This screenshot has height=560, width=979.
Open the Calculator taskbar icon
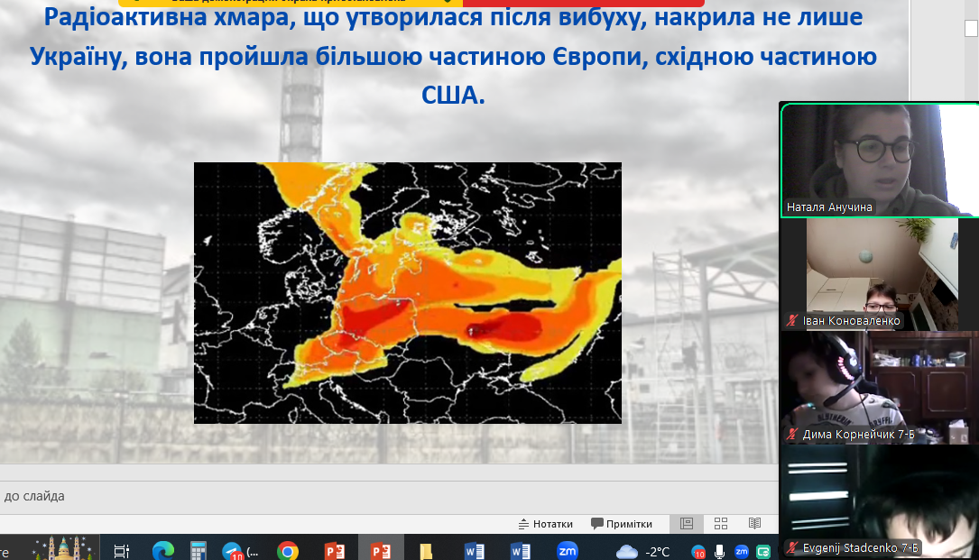coord(198,551)
